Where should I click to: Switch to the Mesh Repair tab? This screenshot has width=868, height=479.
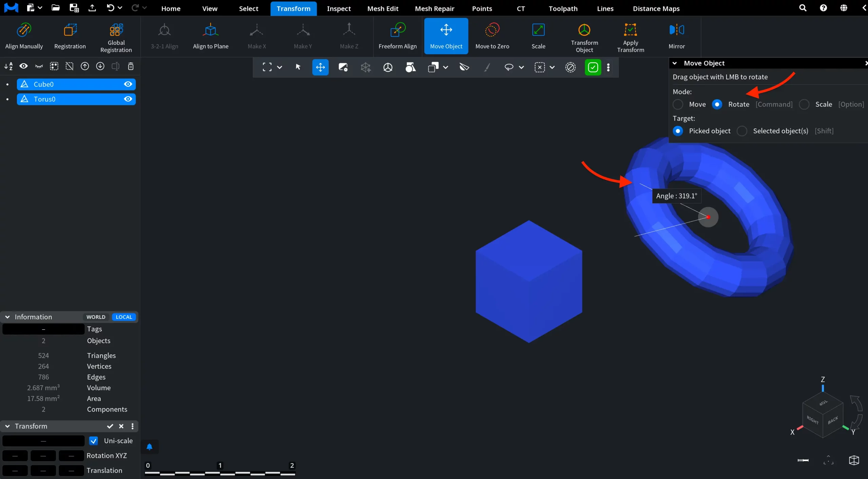(434, 8)
